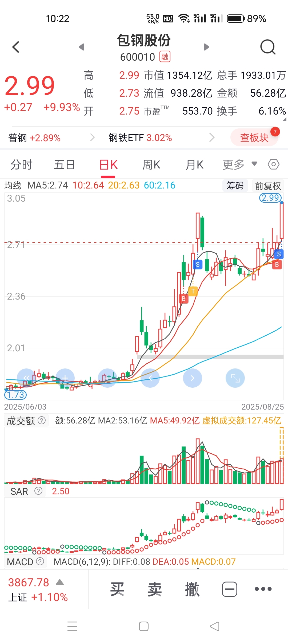Tap chart zoom-out double arrow bubble

[x=26, y=378]
